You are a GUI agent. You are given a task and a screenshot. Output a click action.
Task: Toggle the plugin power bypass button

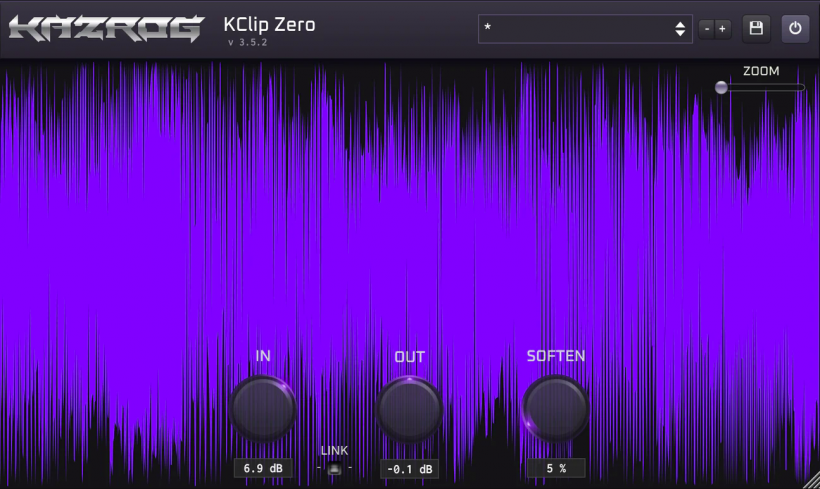pyautogui.click(x=795, y=29)
